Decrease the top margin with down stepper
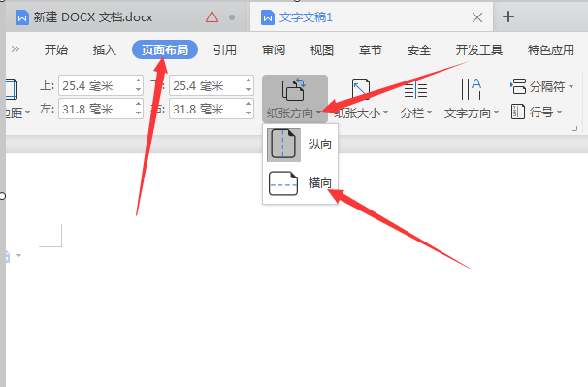Image resolution: width=588 pixels, height=387 pixels. [x=139, y=90]
